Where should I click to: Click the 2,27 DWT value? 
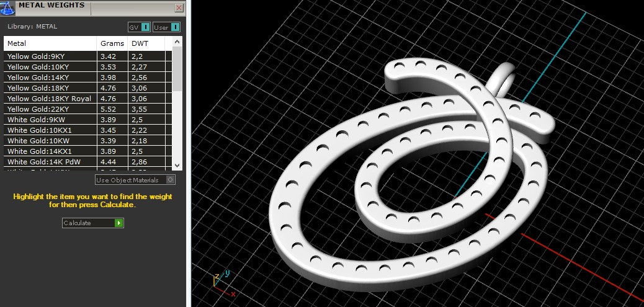coord(139,67)
